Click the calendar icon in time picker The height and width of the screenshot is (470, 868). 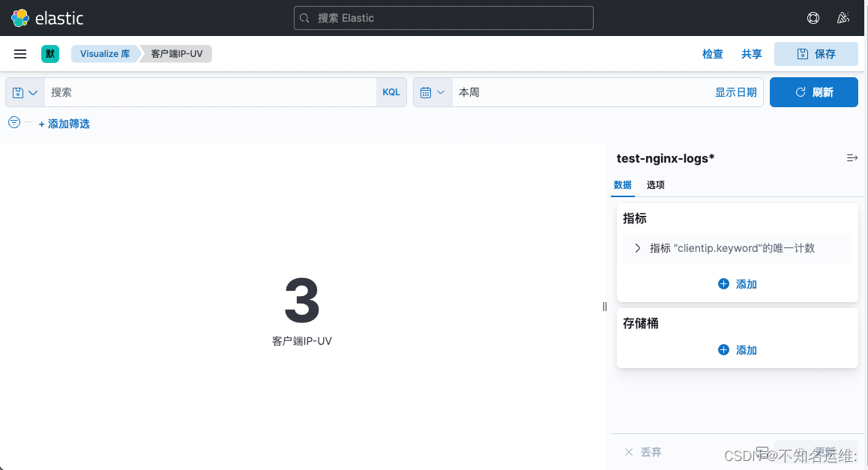pos(425,91)
